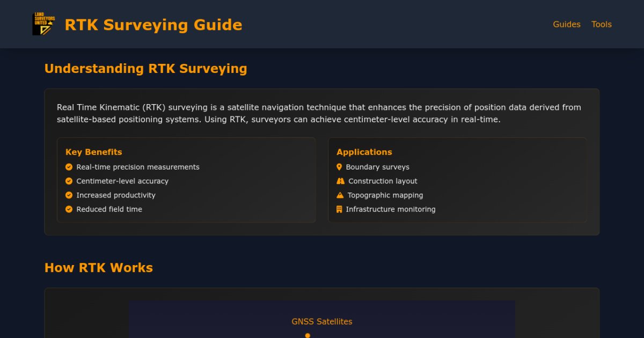Click the check icon beside Reduced field time

pos(69,209)
